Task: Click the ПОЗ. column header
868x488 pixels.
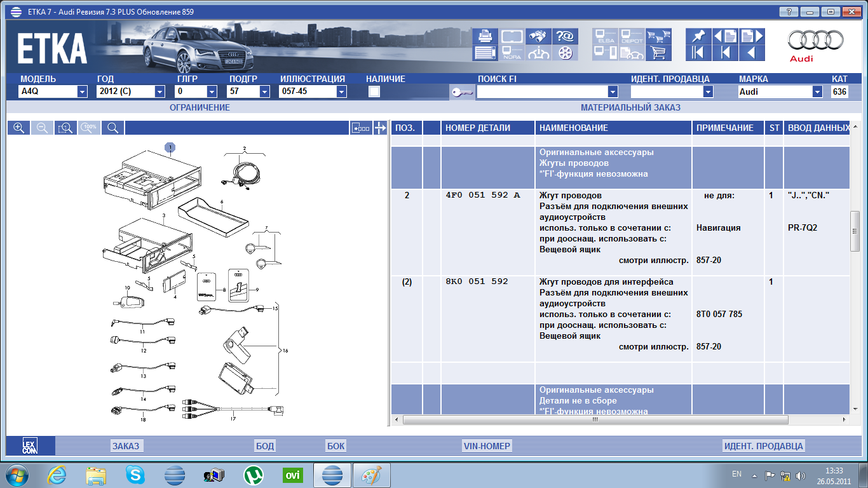Action: (407, 128)
